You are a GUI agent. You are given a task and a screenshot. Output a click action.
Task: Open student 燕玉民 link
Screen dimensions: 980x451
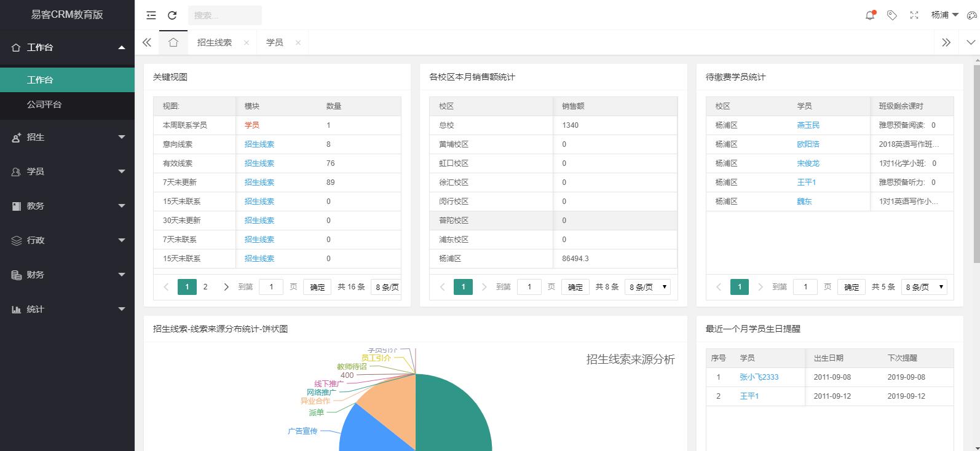[808, 125]
